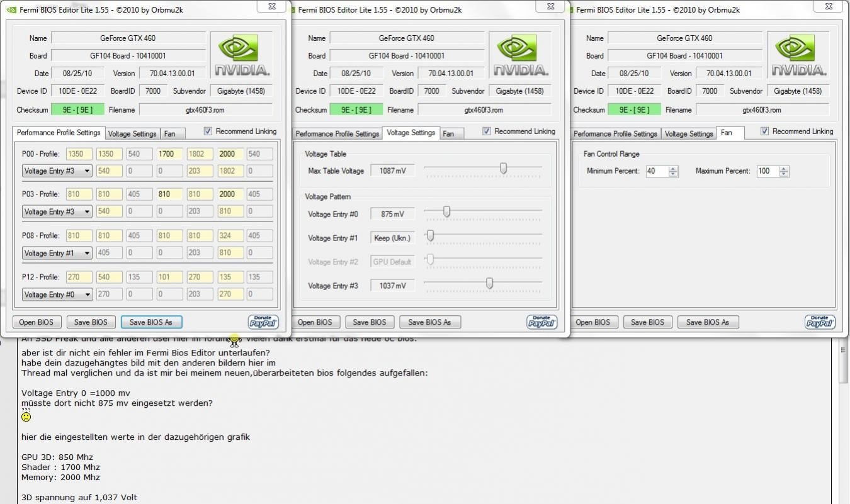Image resolution: width=850 pixels, height=504 pixels.
Task: Click the gtx460f3.rom filename in the left window
Action: point(206,110)
